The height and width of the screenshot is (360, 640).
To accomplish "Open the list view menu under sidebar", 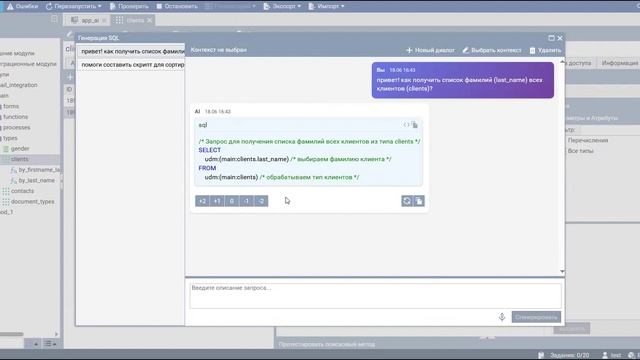I will tap(50, 344).
